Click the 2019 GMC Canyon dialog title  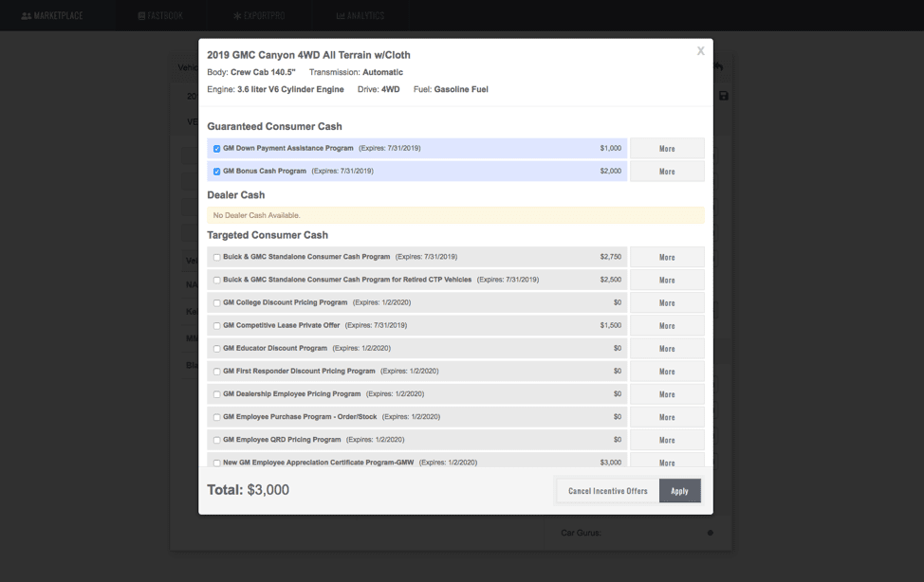308,55
